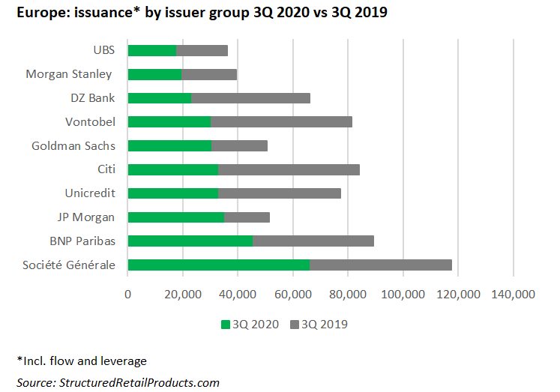Select the BNP Paribas category label

click(82, 241)
